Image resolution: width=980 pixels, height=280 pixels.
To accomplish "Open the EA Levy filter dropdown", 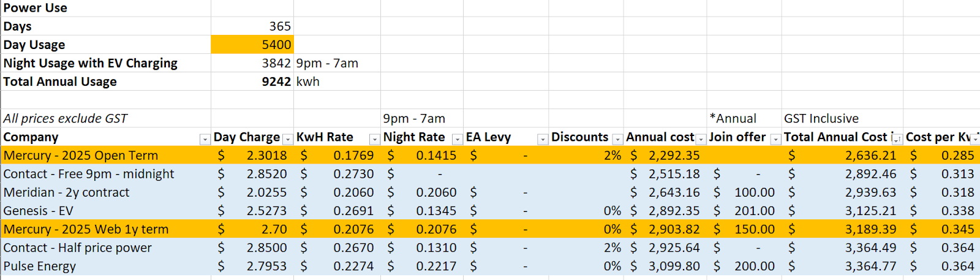I will pos(542,140).
